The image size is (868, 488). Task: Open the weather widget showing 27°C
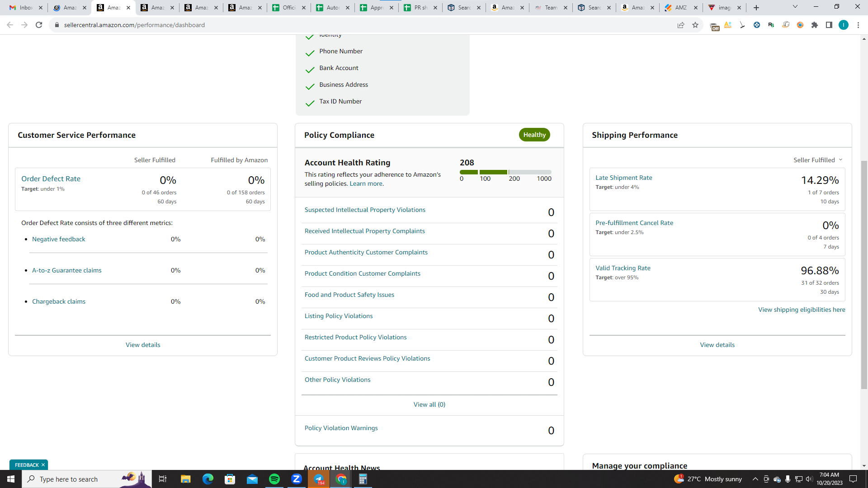pos(708,479)
